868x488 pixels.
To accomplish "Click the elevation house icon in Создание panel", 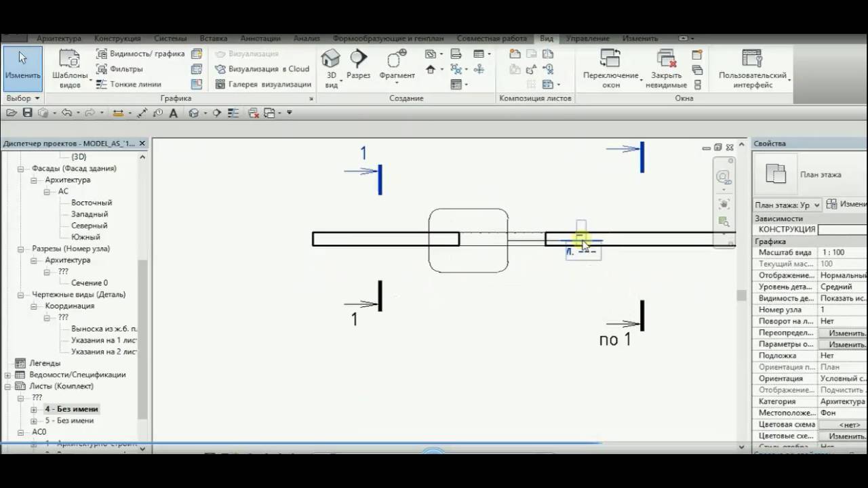I will pyautogui.click(x=431, y=69).
